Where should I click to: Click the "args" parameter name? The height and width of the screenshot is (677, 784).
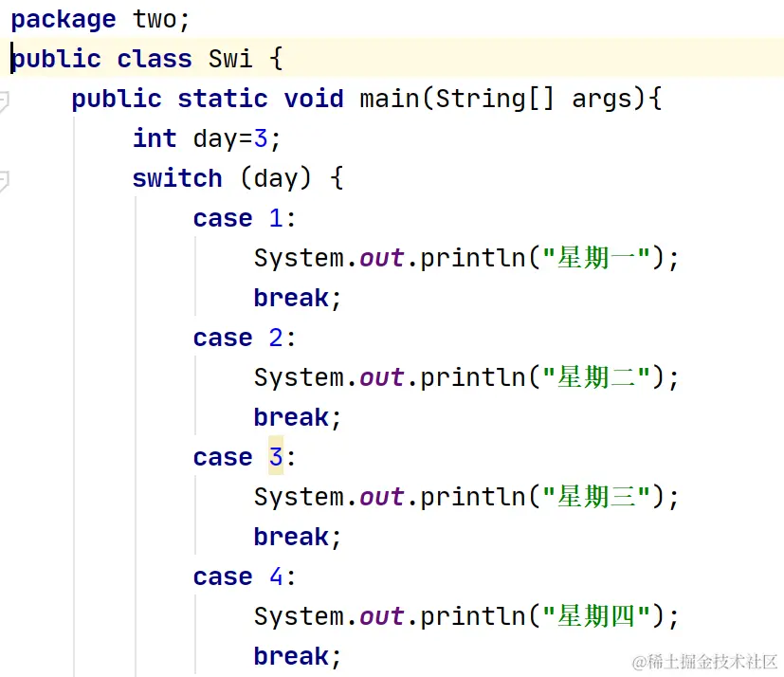602,100
